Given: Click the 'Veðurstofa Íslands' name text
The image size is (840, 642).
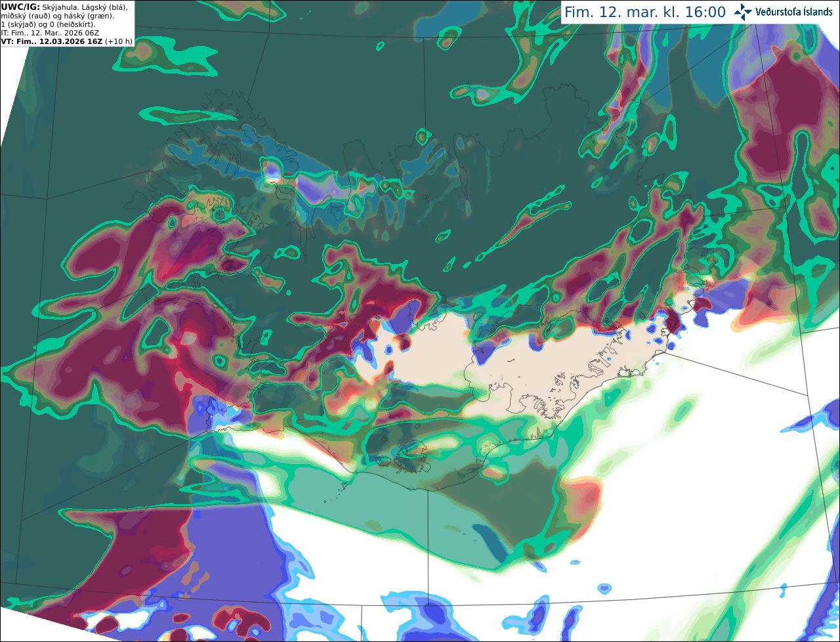Looking at the screenshot, I should point(794,12).
